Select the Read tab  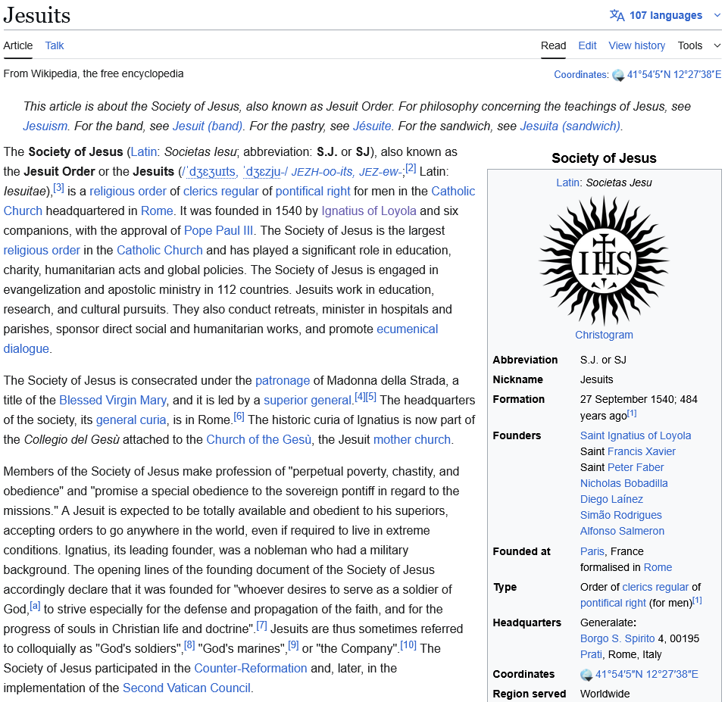[x=553, y=45]
